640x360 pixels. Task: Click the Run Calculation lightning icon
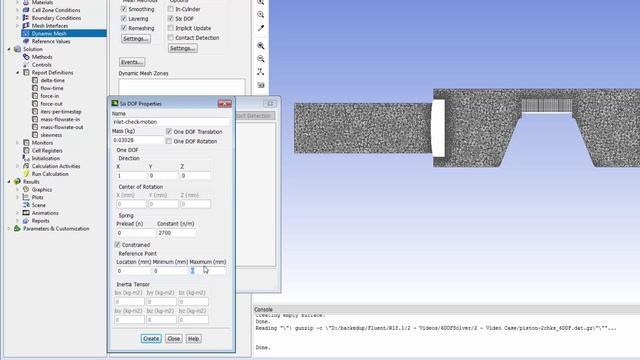coord(26,173)
